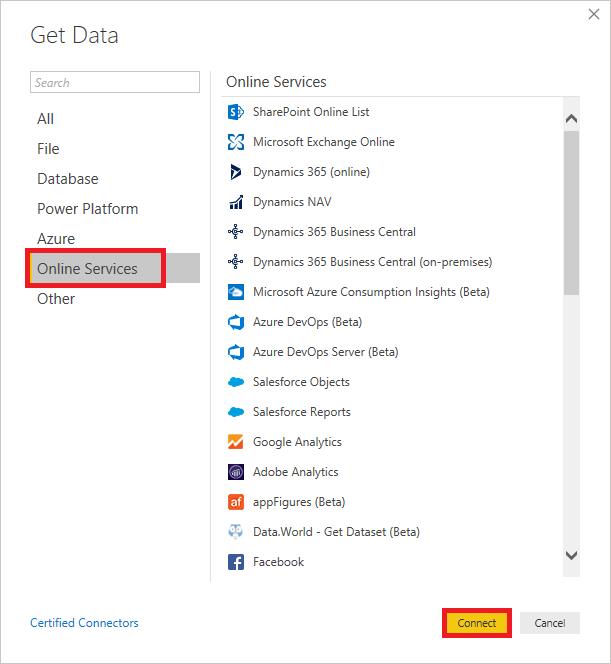Click the Salesforce Reports cloud icon
This screenshot has height=664, width=611.
pyautogui.click(x=235, y=412)
